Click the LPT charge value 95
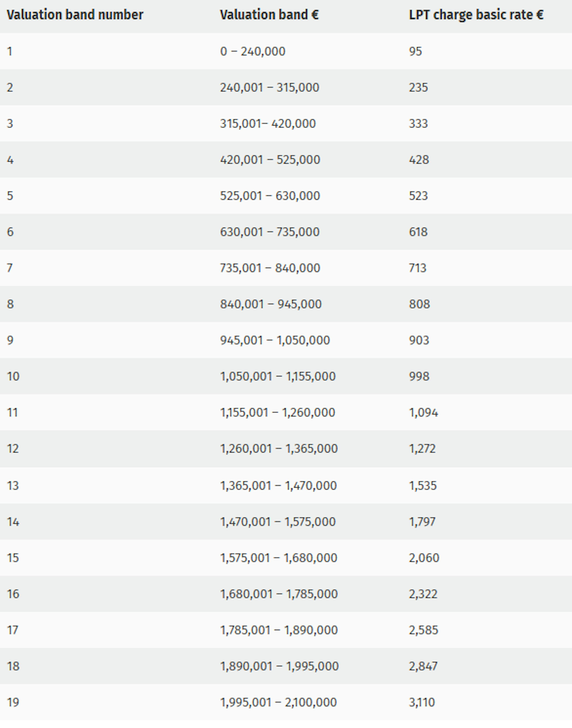This screenshot has height=728, width=572. click(x=415, y=52)
